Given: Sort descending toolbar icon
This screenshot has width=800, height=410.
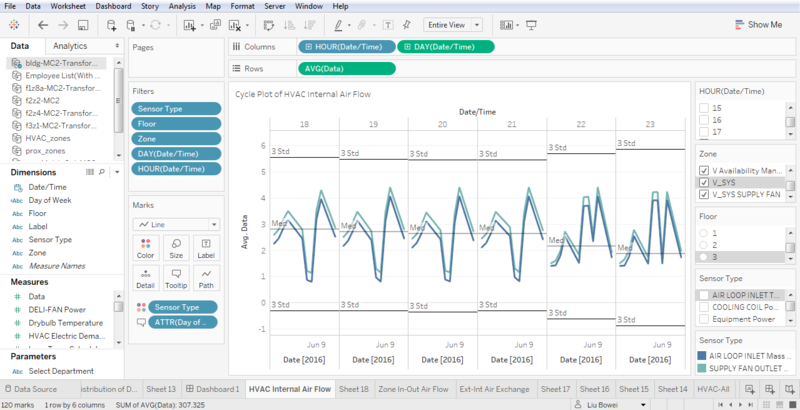Looking at the screenshot, I should (x=309, y=25).
